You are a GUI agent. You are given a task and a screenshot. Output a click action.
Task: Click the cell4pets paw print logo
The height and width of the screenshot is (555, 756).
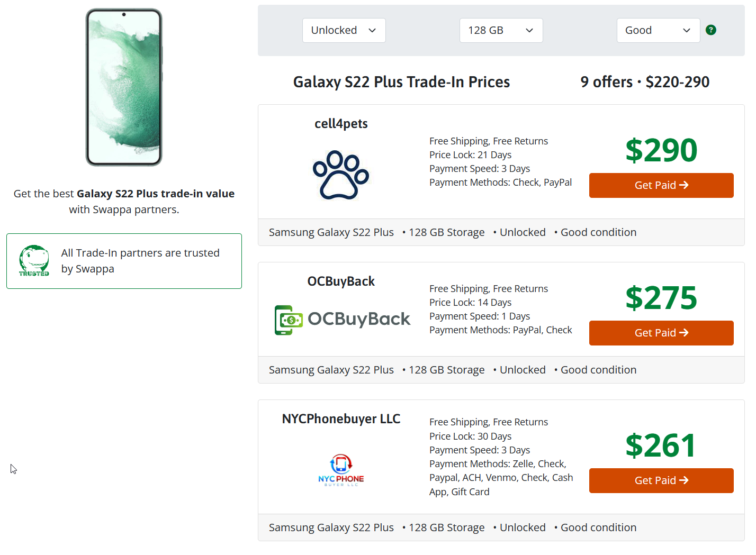click(341, 175)
